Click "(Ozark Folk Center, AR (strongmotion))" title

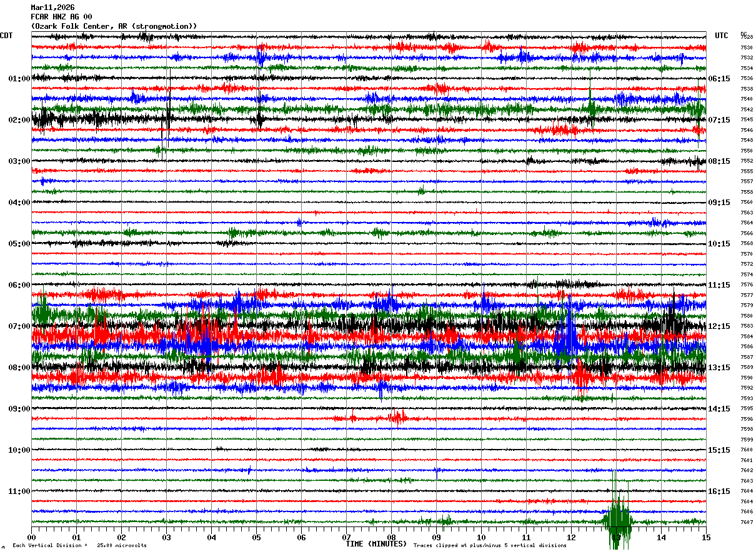[114, 26]
